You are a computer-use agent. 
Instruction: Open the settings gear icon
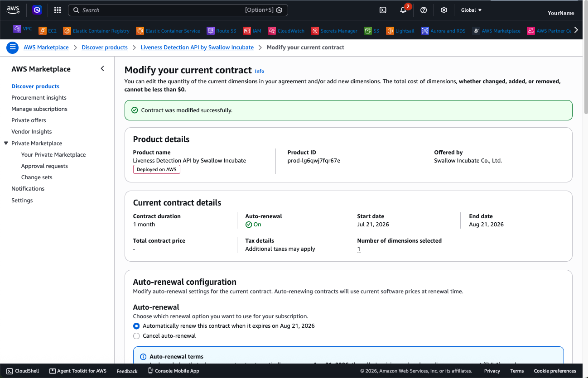pos(444,10)
